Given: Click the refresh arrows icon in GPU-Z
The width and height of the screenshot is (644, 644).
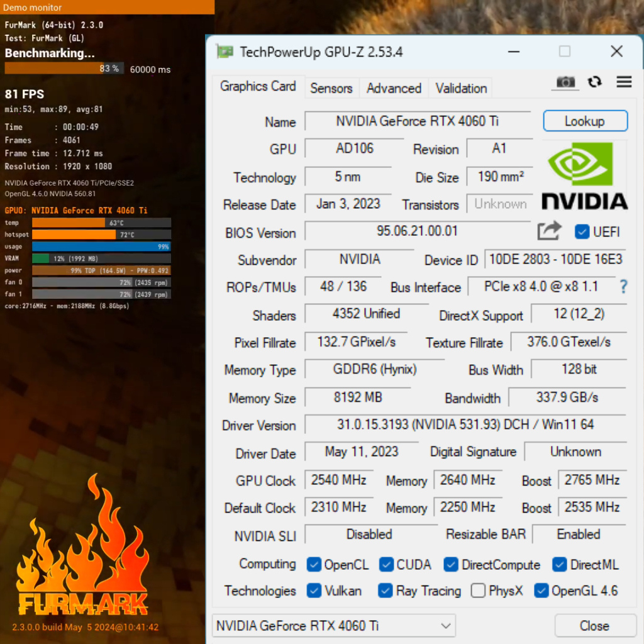Looking at the screenshot, I should tap(594, 82).
